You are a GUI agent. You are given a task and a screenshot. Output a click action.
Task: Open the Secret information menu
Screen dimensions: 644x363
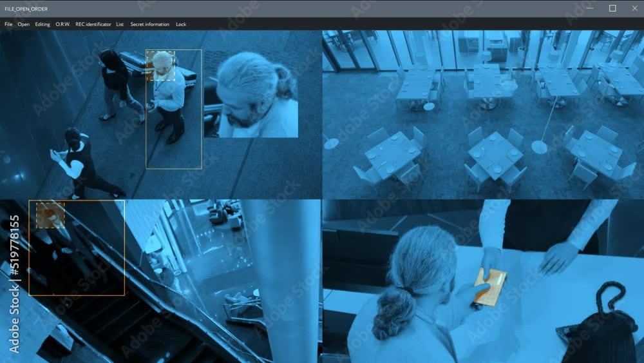click(149, 25)
